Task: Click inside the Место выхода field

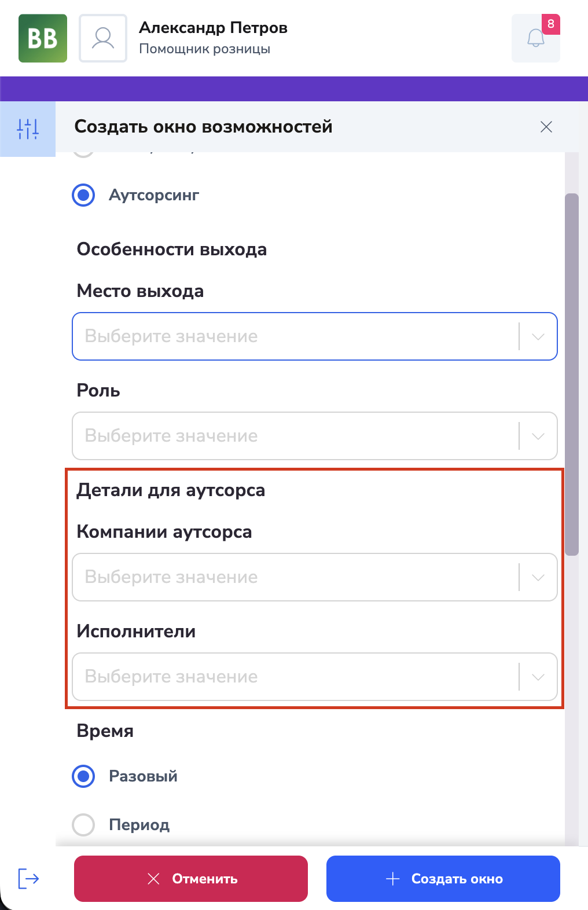Action: (315, 336)
